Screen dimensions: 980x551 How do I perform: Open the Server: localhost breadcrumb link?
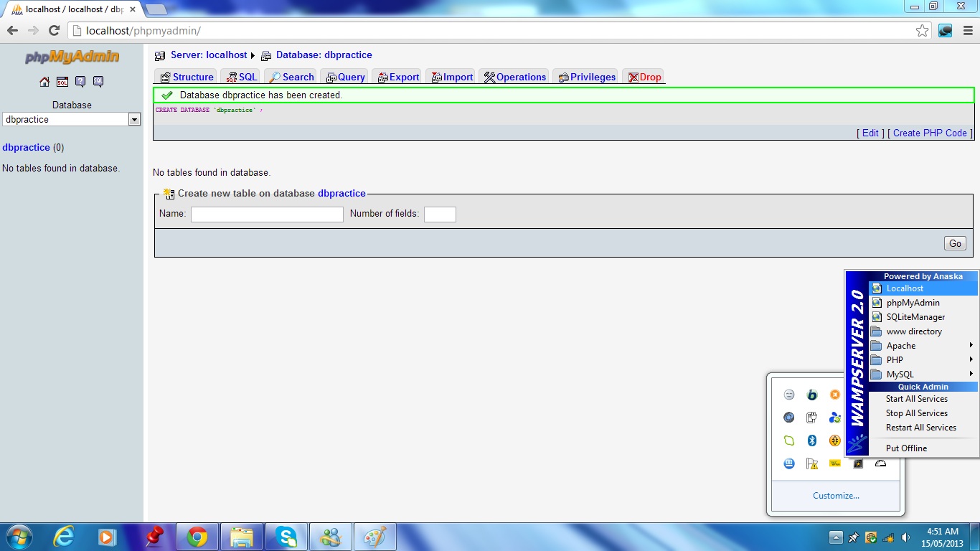(x=209, y=55)
